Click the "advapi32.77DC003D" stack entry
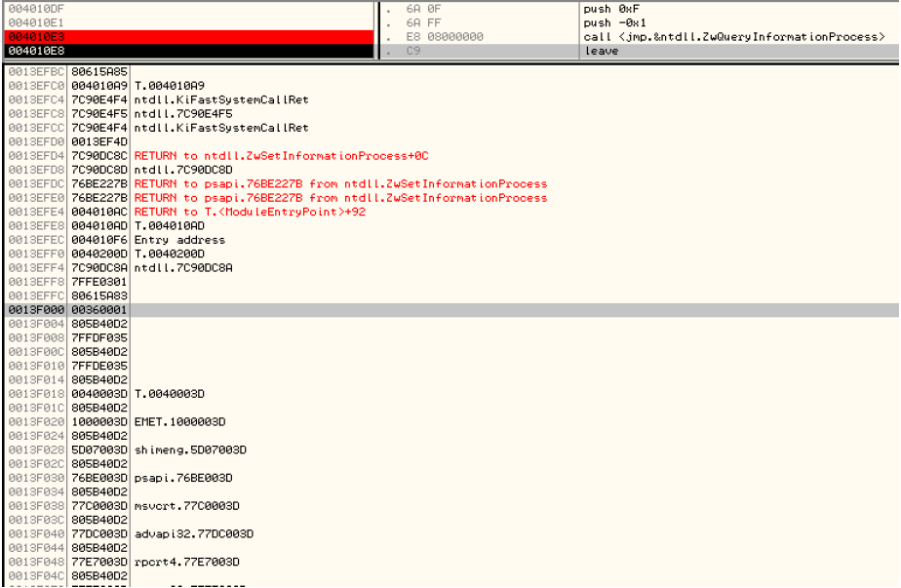 click(193, 534)
